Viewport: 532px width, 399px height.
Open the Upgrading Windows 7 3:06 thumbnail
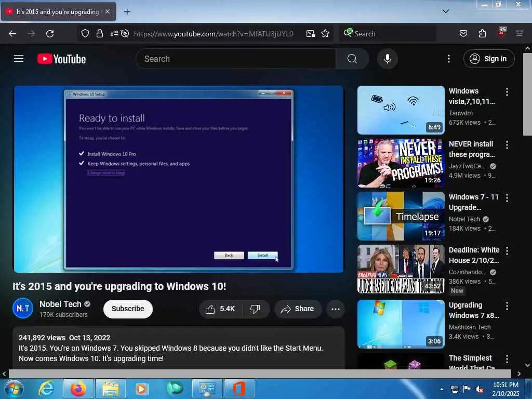(x=401, y=324)
